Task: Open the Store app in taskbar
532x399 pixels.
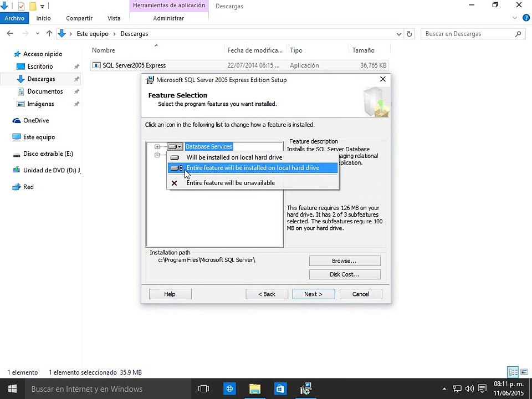Action: (280, 389)
